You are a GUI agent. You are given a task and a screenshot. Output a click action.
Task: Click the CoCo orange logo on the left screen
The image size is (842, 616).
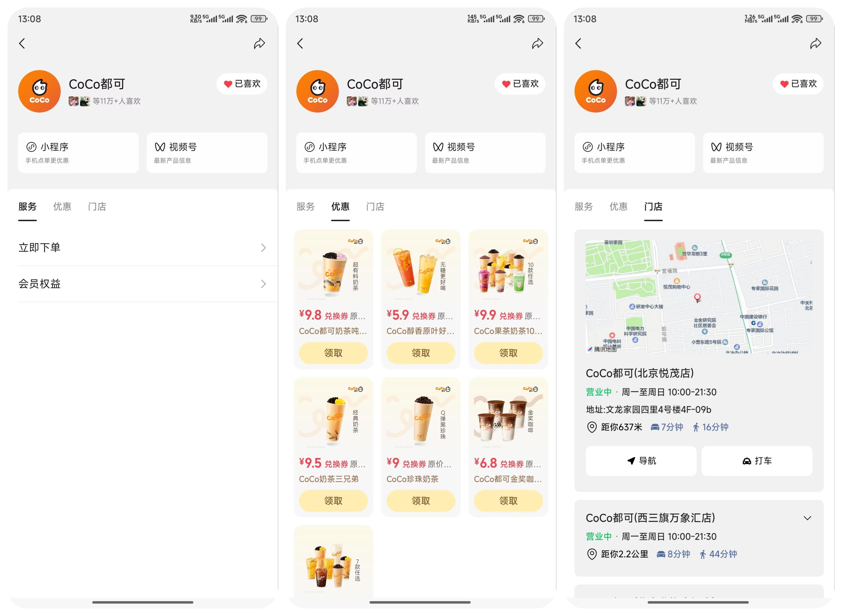[x=40, y=91]
